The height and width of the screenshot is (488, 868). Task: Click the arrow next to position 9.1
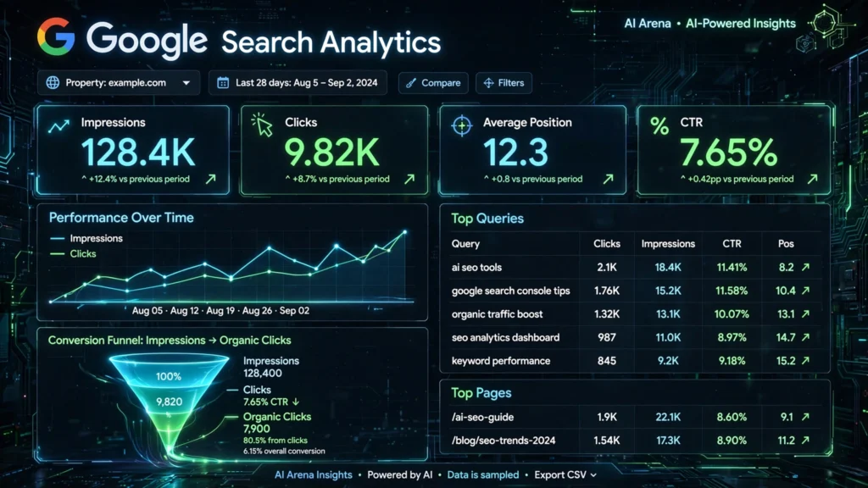pos(806,417)
